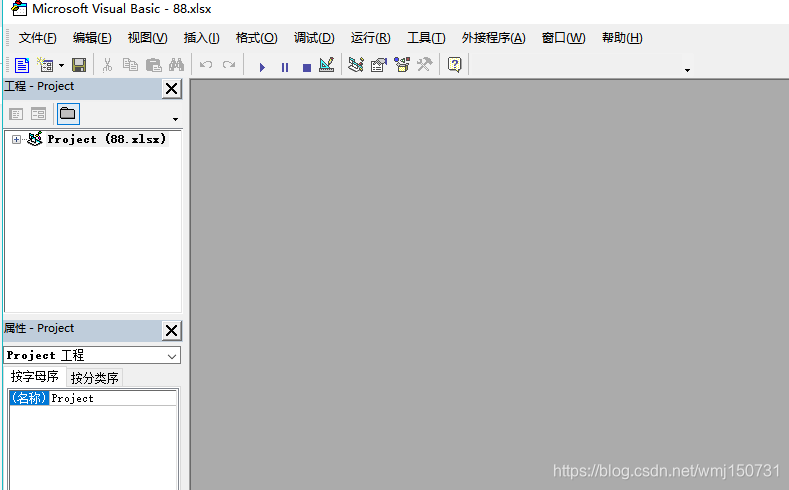The image size is (789, 490).
Task: Open the 插入(I) menu
Action: click(201, 38)
